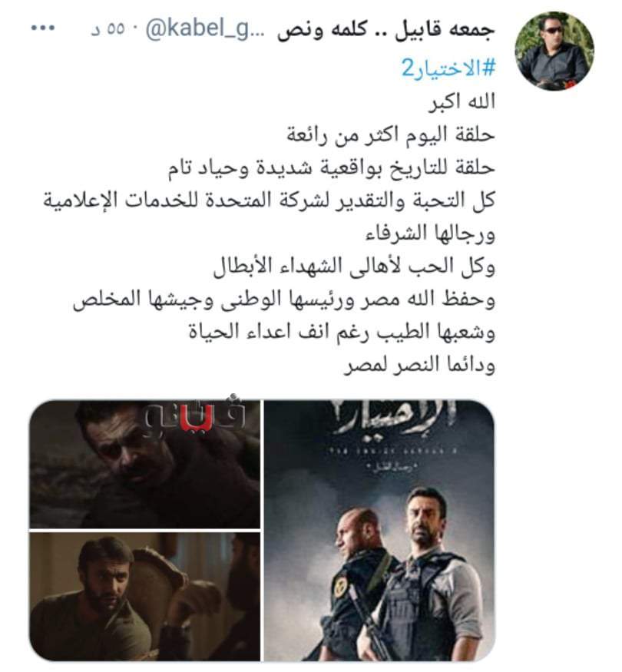Viewport: 622px width, 672px height.
Task: Open the top-left dark scene image
Action: pyautogui.click(x=145, y=464)
